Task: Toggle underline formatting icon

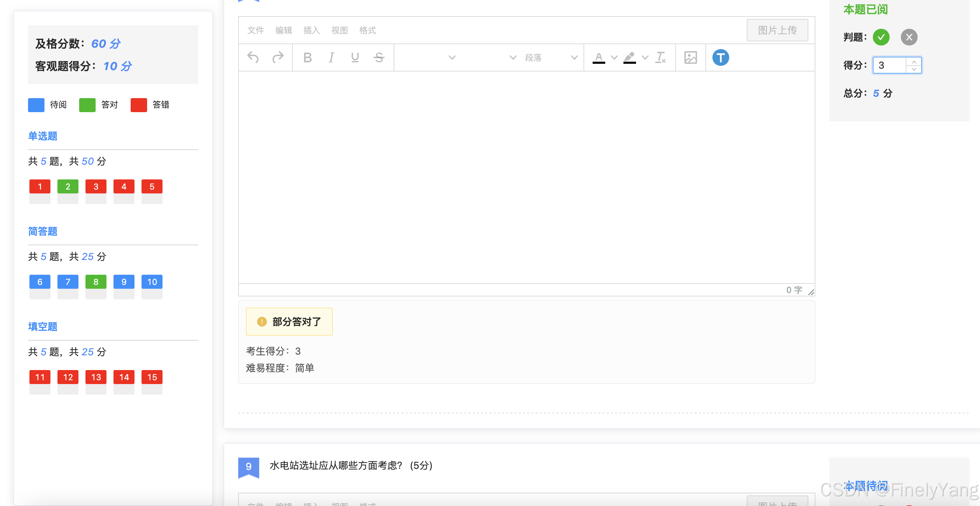Action: tap(354, 57)
